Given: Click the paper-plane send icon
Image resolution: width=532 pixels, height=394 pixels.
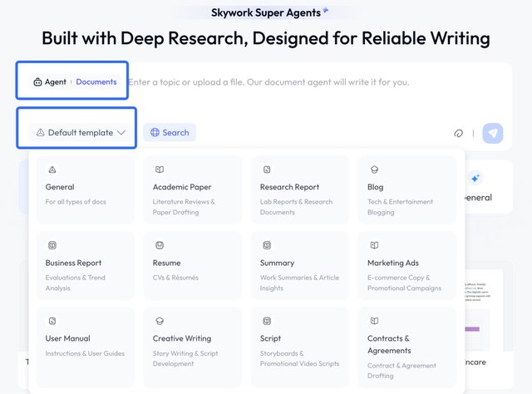Looking at the screenshot, I should (x=493, y=133).
